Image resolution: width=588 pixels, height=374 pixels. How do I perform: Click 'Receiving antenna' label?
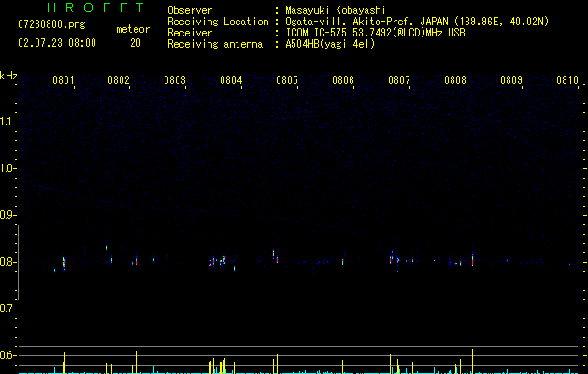(215, 44)
